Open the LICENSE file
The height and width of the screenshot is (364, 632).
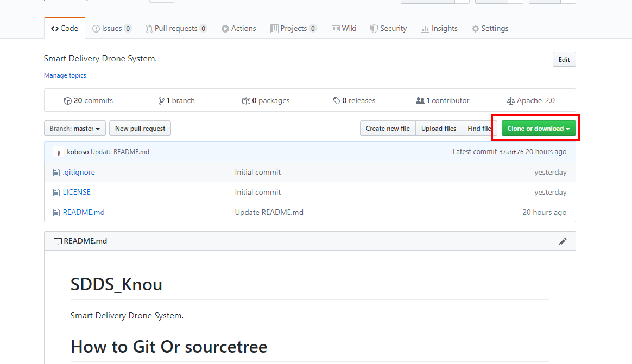[77, 192]
